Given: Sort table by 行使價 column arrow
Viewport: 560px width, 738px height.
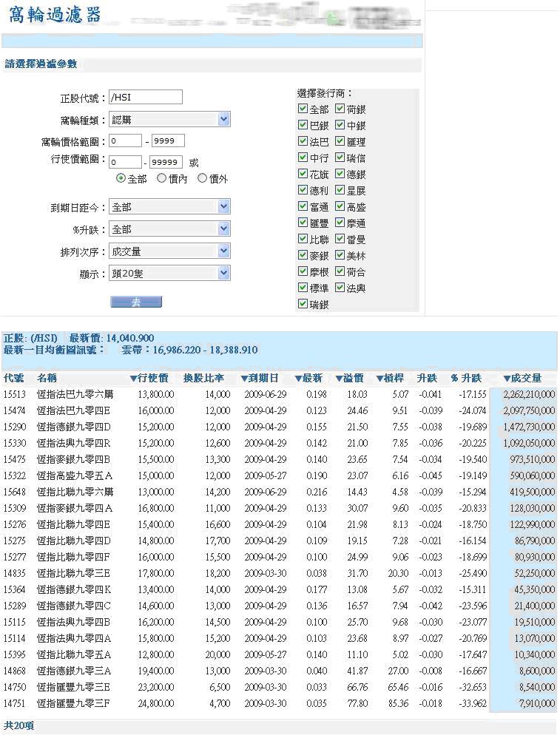Looking at the screenshot, I should click(x=134, y=379).
